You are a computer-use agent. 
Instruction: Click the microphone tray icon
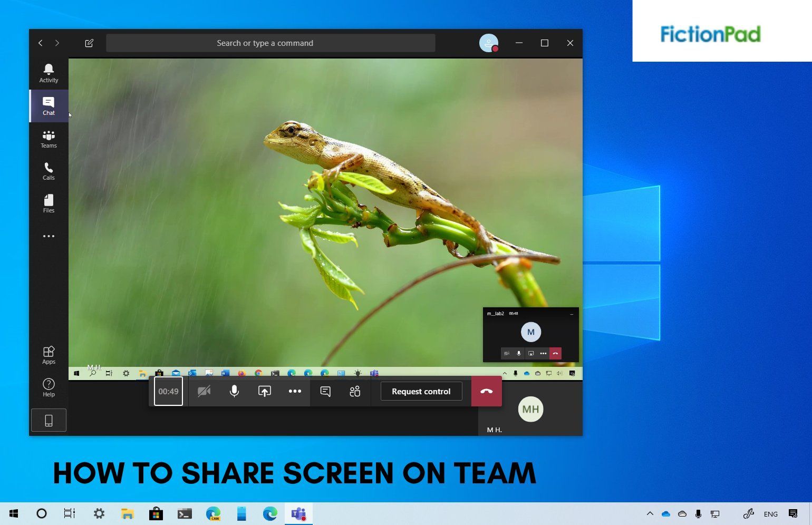(698, 513)
